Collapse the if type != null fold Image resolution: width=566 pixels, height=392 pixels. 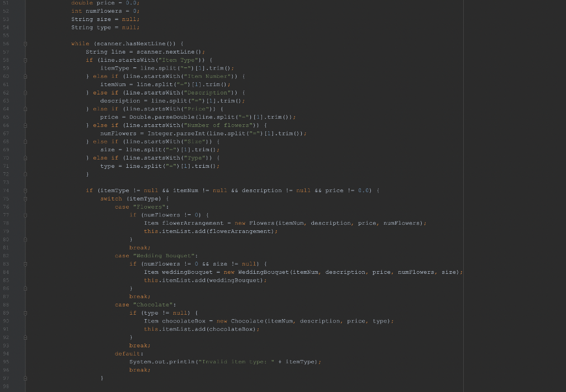[x=26, y=312]
